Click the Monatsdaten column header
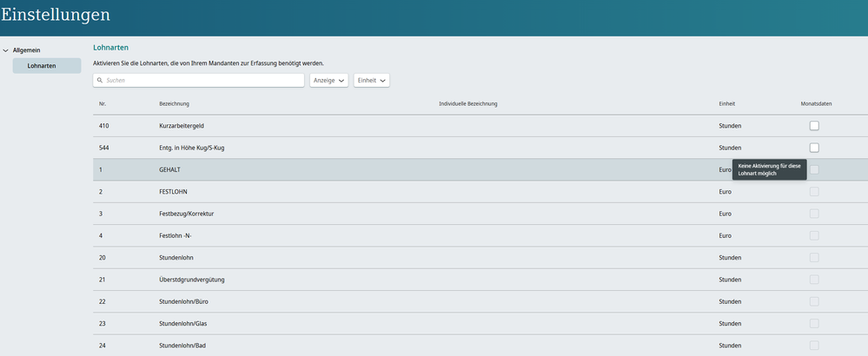Screen dimensions: 868x356 [x=816, y=104]
